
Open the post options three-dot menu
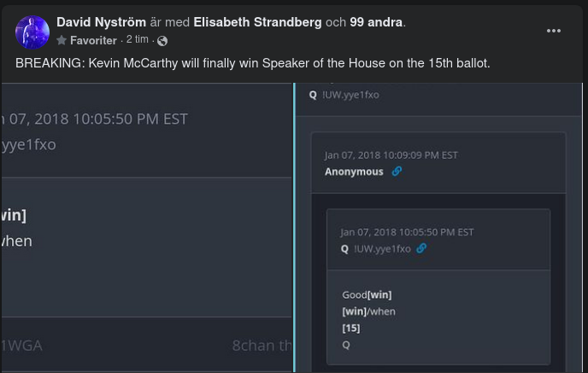point(554,31)
